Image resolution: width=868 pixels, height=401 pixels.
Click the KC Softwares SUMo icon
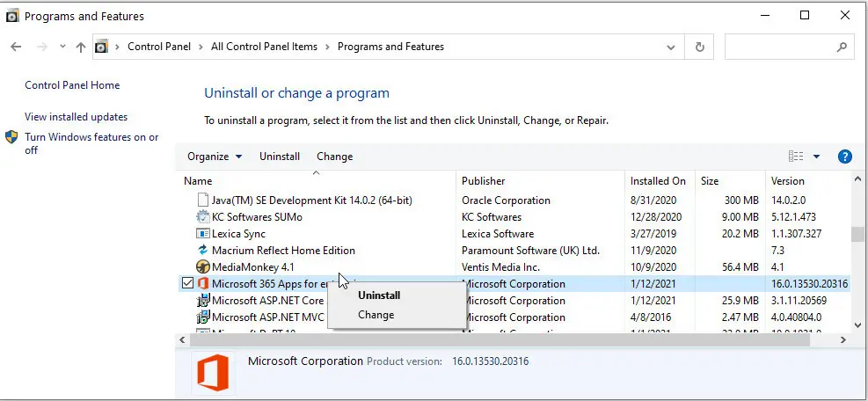[x=202, y=217]
